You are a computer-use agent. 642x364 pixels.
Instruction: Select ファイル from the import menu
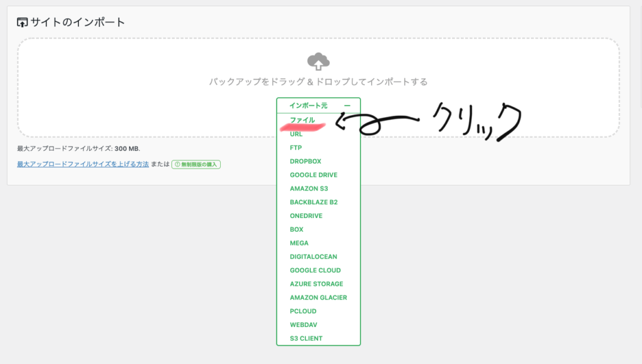[x=302, y=120]
